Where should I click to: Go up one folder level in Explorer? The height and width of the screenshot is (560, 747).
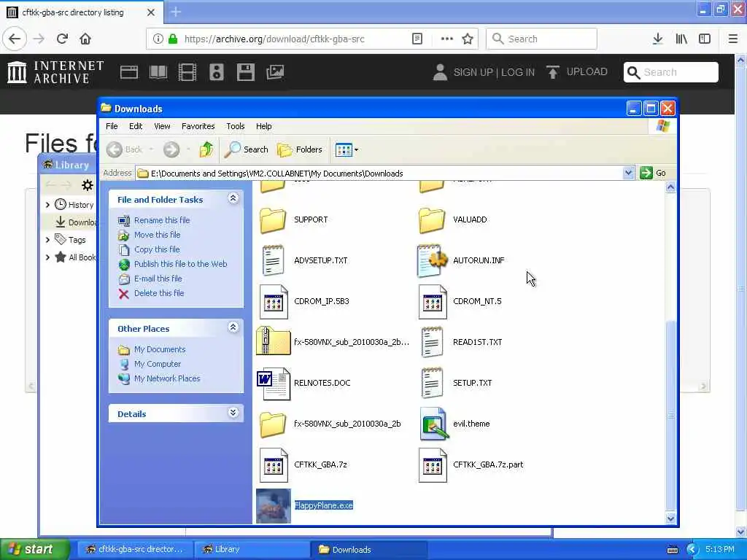click(206, 149)
